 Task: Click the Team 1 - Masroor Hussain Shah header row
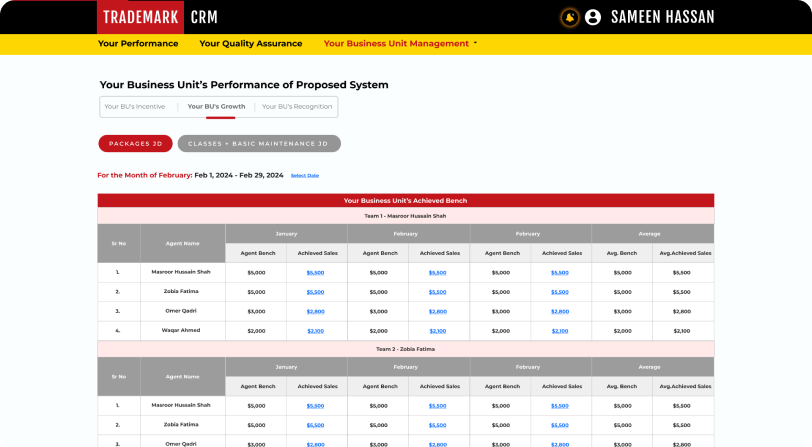point(405,215)
